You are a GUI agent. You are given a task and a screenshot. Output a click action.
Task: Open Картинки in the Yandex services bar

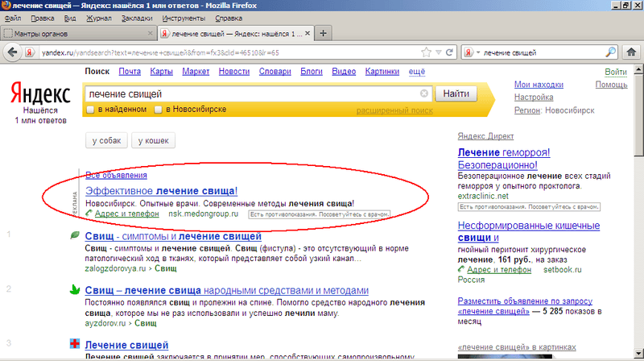pyautogui.click(x=382, y=72)
